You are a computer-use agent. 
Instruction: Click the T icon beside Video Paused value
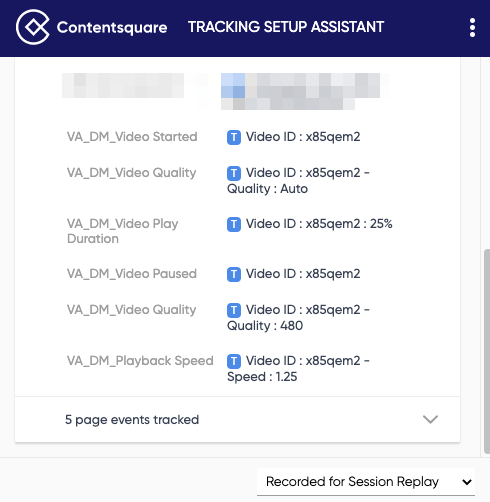234,274
